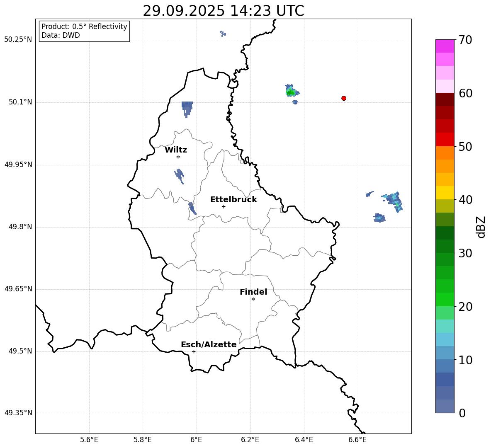Click the Ettelbruck city label
The height and width of the screenshot is (448, 491).
click(233, 200)
